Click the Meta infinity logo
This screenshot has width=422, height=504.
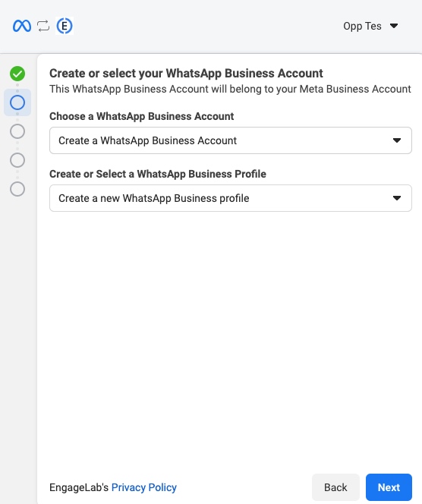(x=22, y=26)
